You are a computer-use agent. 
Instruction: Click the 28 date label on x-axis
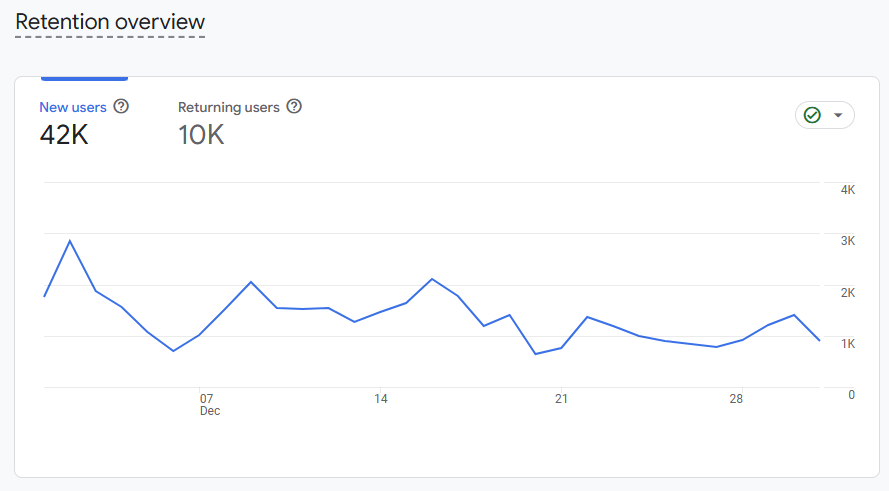(x=736, y=398)
